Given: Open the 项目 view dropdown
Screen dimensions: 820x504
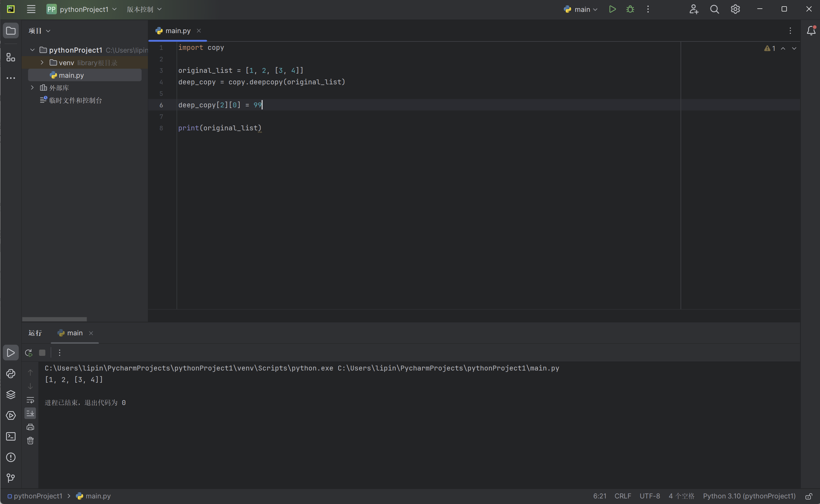Looking at the screenshot, I should click(x=39, y=31).
